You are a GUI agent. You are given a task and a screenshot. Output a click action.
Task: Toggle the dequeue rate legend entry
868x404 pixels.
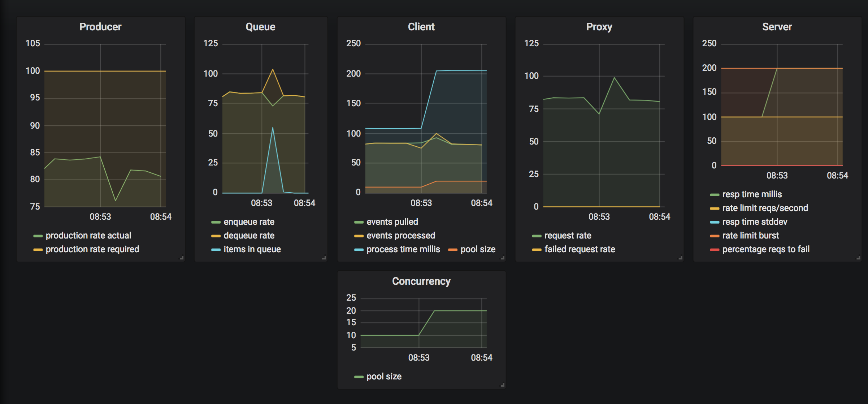(249, 236)
